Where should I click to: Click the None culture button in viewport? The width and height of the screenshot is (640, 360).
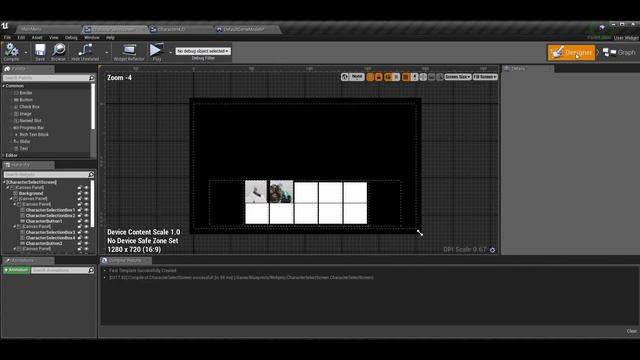(x=357, y=77)
